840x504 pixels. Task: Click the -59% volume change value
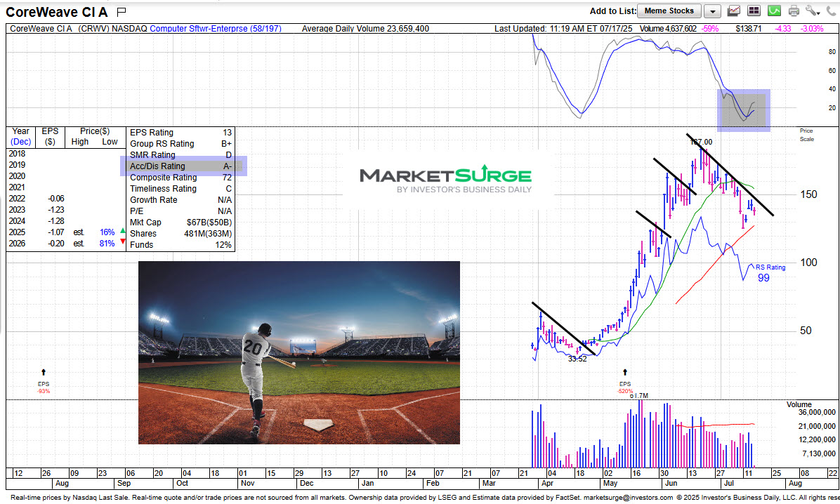pyautogui.click(x=710, y=28)
